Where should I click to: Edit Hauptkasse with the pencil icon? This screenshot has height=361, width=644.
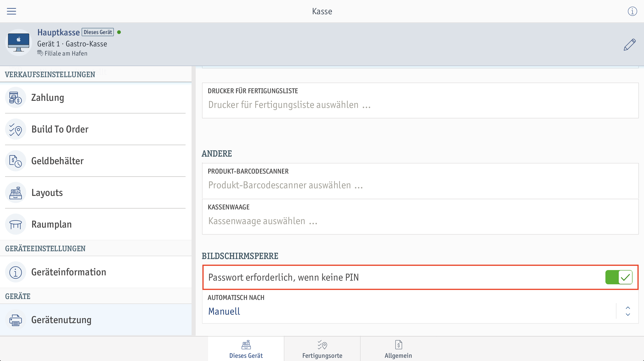click(x=630, y=45)
